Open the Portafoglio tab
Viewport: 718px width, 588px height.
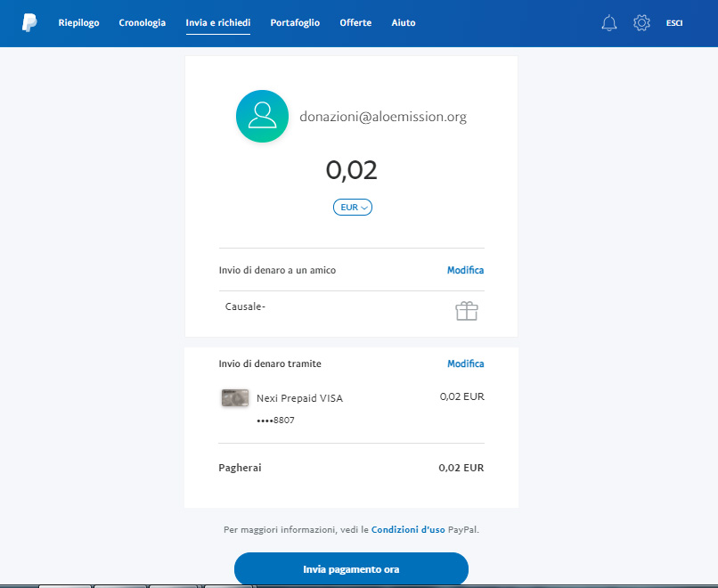pyautogui.click(x=295, y=22)
